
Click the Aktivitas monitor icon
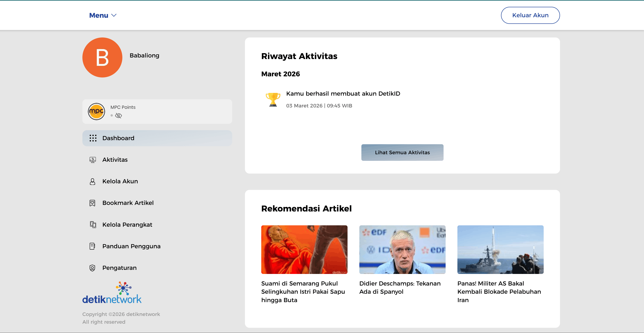pyautogui.click(x=92, y=160)
